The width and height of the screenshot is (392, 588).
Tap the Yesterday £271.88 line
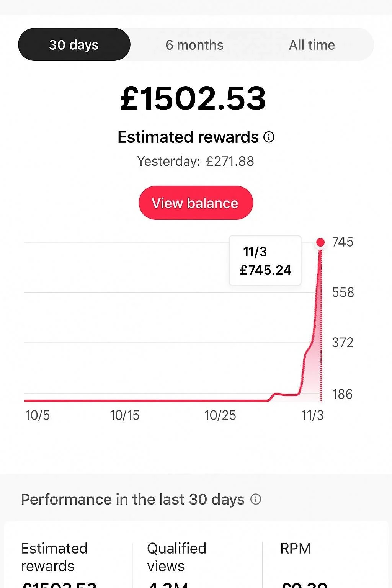(x=196, y=161)
